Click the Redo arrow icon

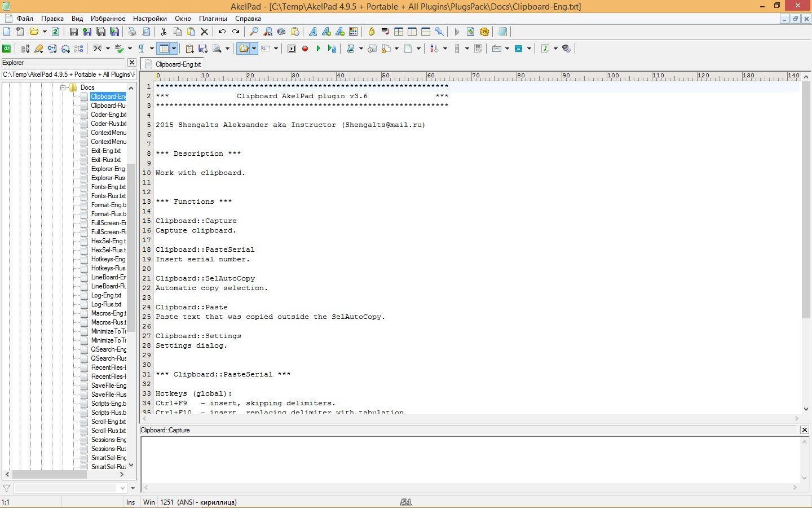point(236,32)
